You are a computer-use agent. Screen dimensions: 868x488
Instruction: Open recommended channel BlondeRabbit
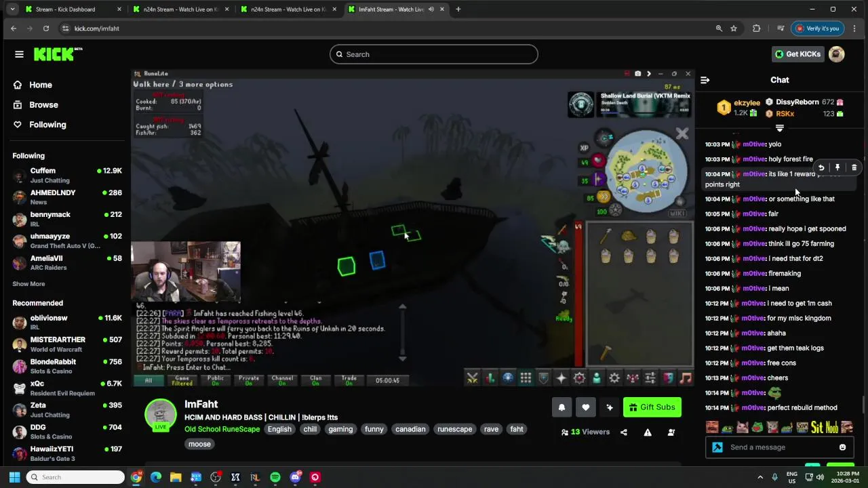click(66, 367)
